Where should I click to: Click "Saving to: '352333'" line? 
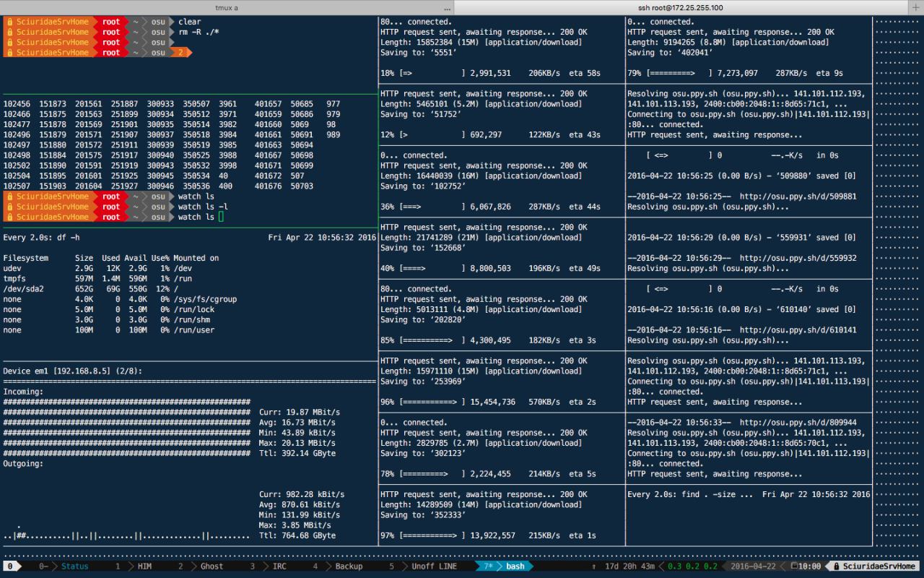pos(425,514)
